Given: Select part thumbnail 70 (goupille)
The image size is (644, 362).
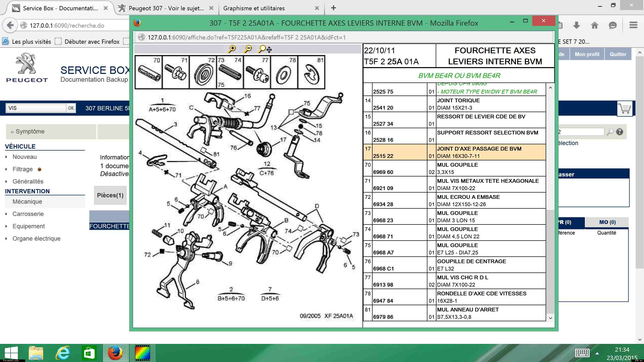Looking at the screenshot, I should pos(149,72).
